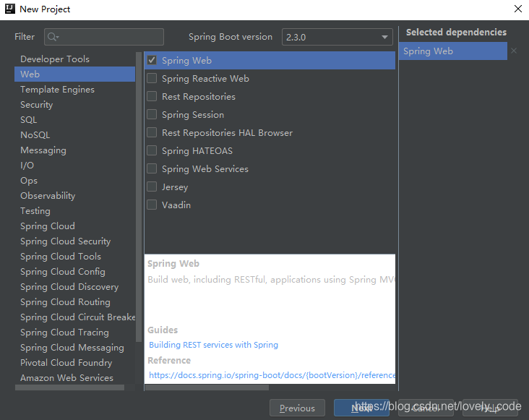The height and width of the screenshot is (420, 529).
Task: Select the NoSQL category
Action: point(74,135)
